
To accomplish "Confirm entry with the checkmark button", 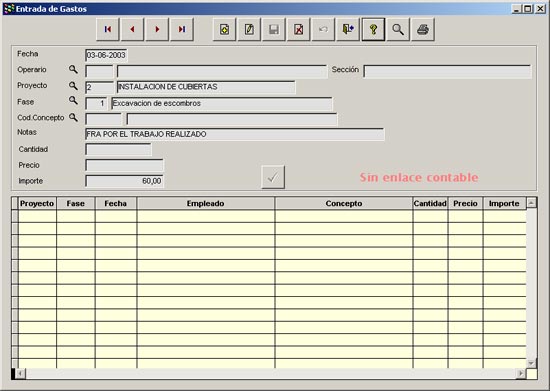I will coord(273,177).
